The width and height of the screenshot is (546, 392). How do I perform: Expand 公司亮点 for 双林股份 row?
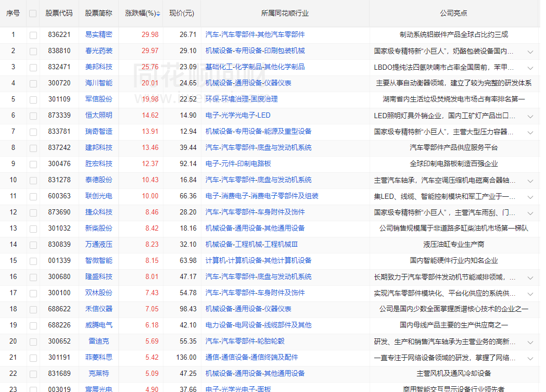tap(530, 294)
